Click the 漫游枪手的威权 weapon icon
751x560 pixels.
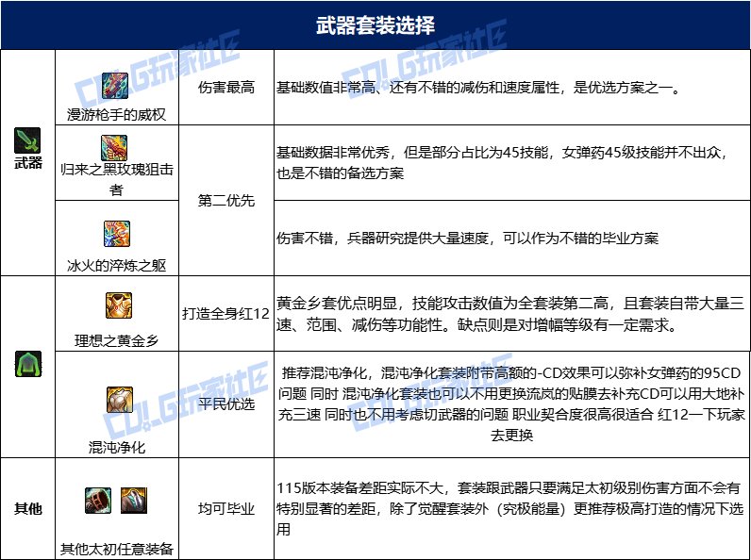(115, 86)
